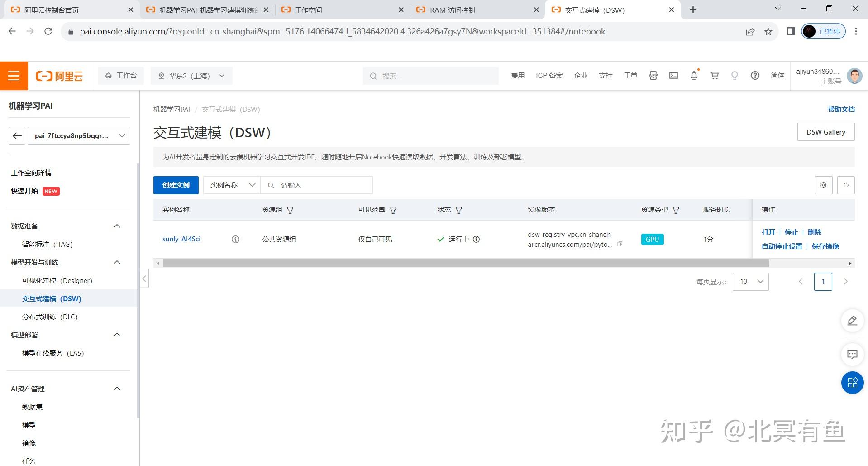This screenshot has width=868, height=466.
Task: Open the floating chat support icon
Action: point(852,355)
